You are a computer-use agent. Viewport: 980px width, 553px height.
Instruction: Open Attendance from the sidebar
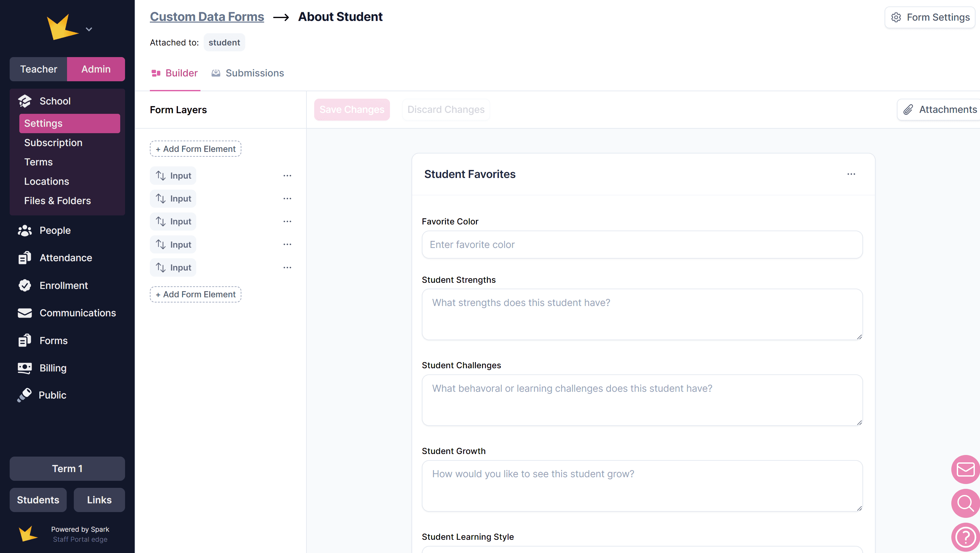(65, 258)
